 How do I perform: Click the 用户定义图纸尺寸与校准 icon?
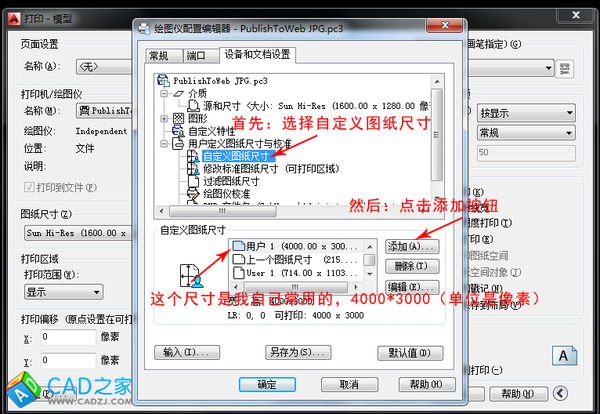[178, 144]
